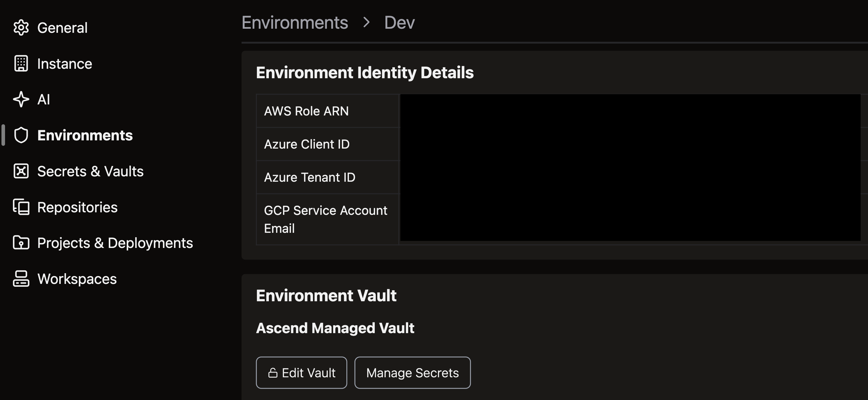Click the Projects & Deployments folder icon

(21, 243)
